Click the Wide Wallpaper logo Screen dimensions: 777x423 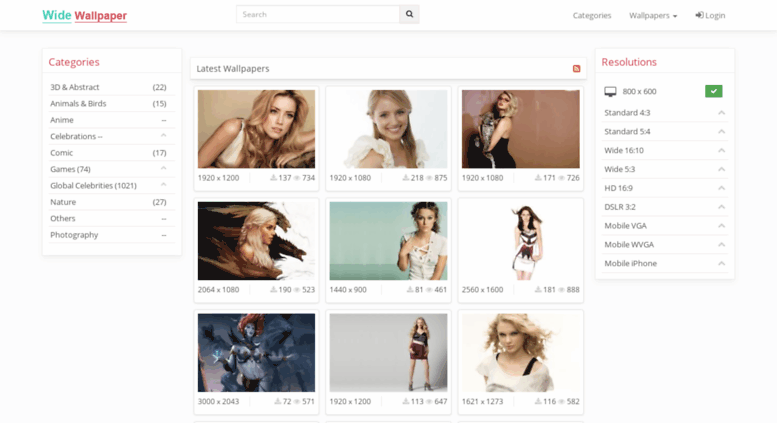point(84,15)
